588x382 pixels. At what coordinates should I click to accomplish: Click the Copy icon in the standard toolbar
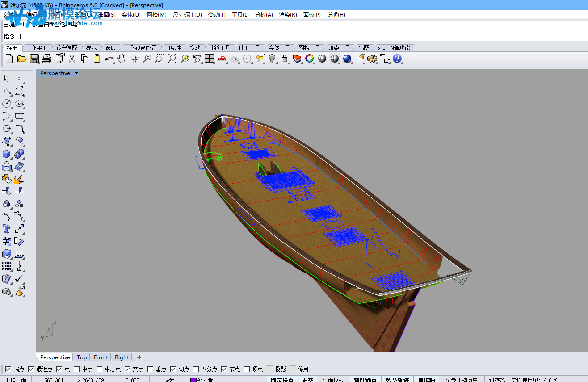84,59
